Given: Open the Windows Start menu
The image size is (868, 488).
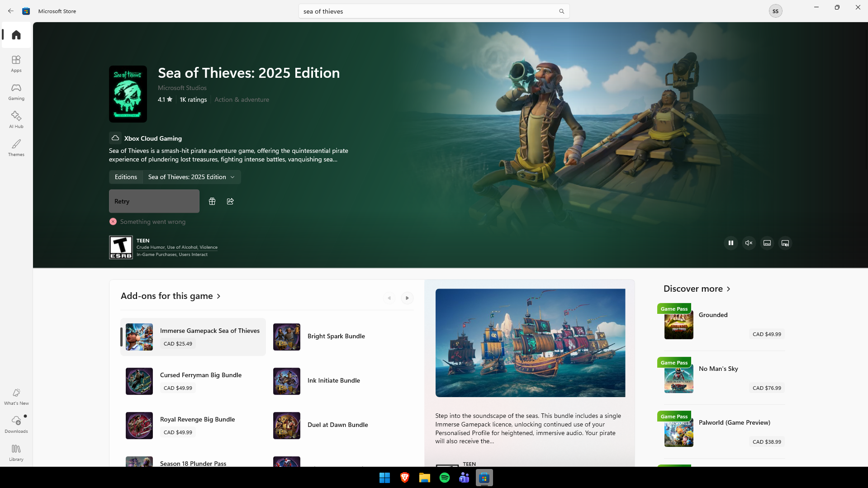Looking at the screenshot, I should tap(385, 478).
